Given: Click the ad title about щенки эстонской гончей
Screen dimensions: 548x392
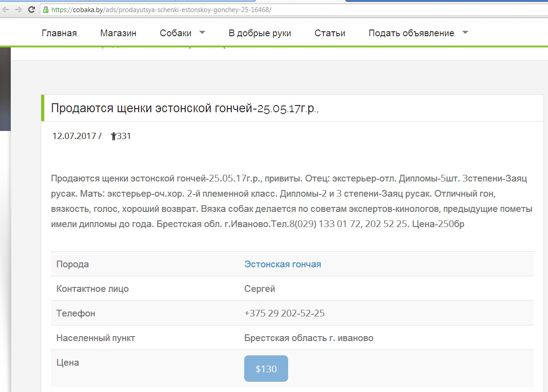Looking at the screenshot, I should click(x=185, y=109).
